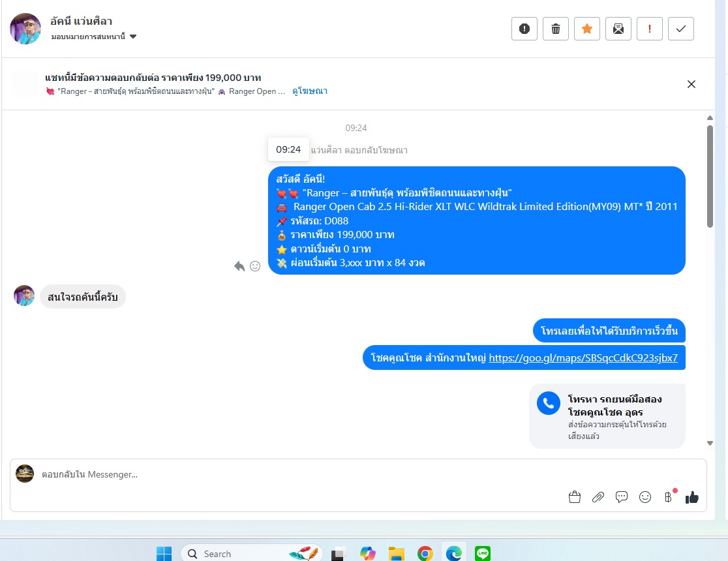Reply to the Ranger ad message
The width and height of the screenshot is (728, 561).
239,266
